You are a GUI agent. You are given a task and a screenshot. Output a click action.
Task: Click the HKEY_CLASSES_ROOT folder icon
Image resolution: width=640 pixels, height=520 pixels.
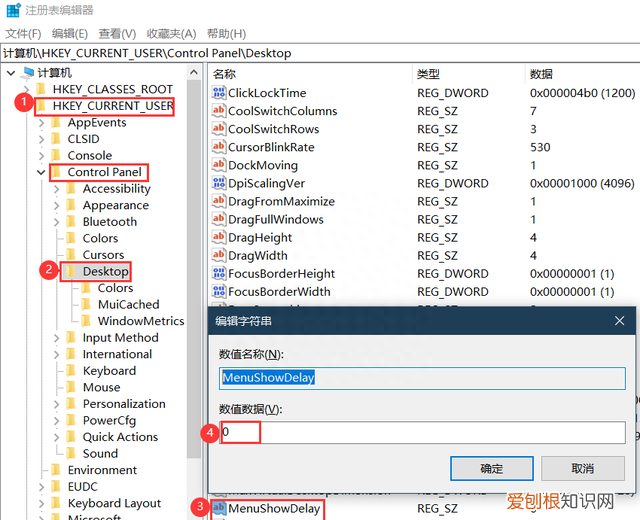coord(41,89)
